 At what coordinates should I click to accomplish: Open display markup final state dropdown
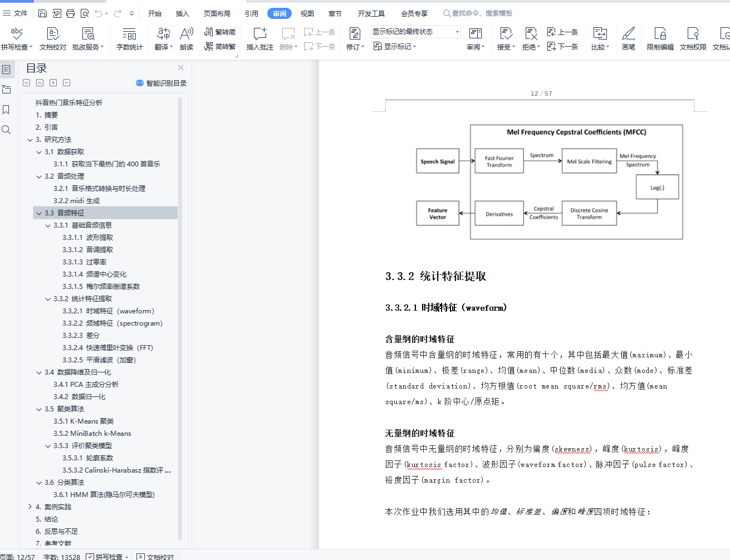pyautogui.click(x=416, y=32)
